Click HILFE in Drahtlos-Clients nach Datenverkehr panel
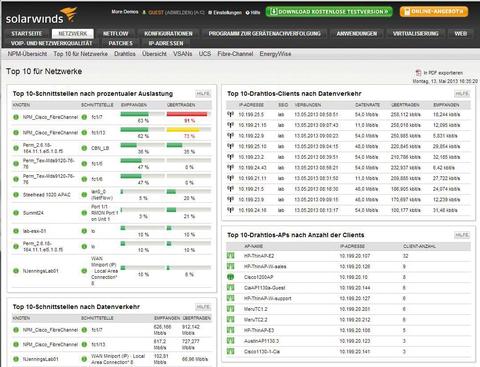480x367 pixels. click(x=462, y=94)
